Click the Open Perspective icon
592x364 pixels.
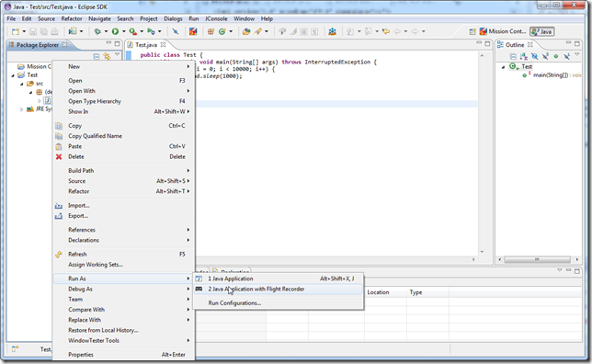472,32
